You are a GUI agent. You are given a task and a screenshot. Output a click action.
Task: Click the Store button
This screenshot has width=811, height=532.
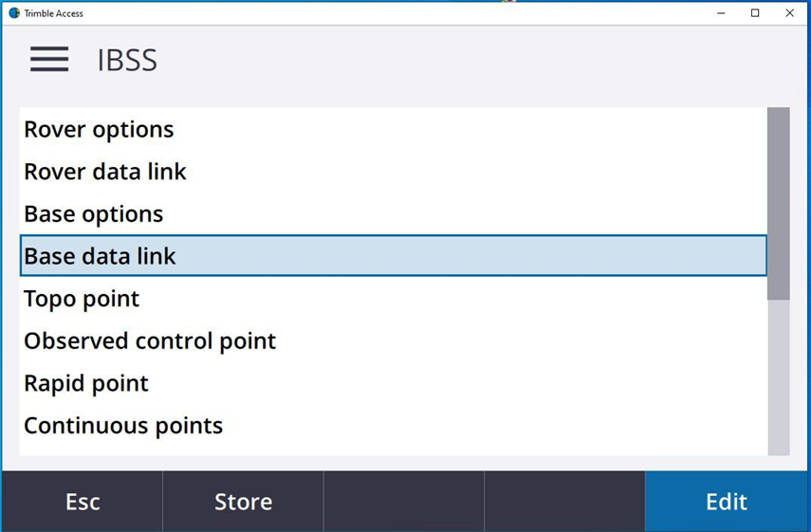click(x=243, y=502)
